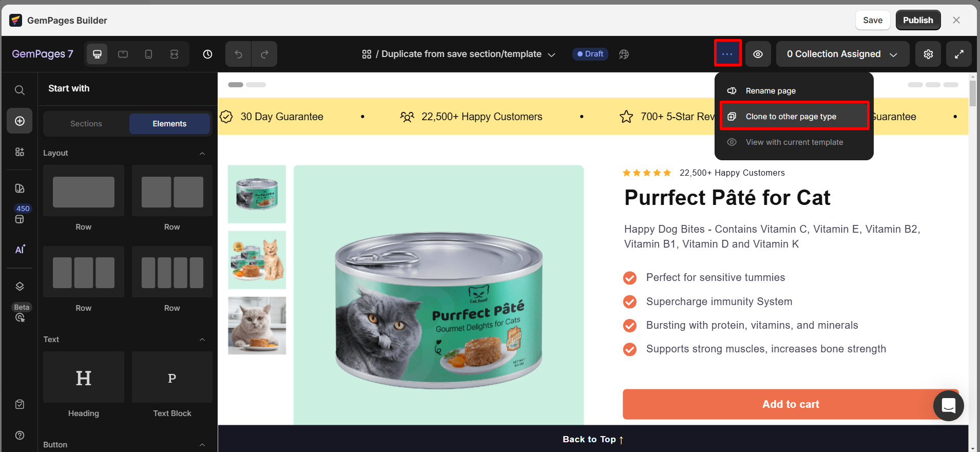Open the search icon in sidebar
This screenshot has width=980, height=452.
click(20, 90)
